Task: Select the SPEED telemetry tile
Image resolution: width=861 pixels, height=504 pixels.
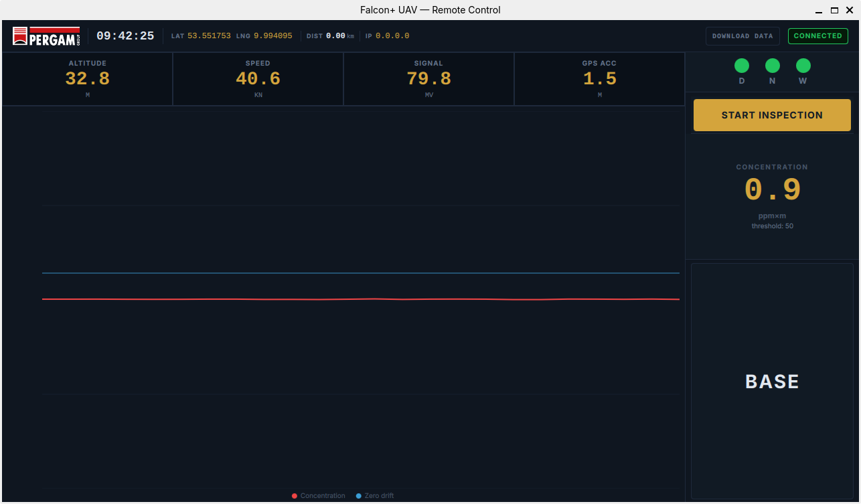Action: [258, 78]
